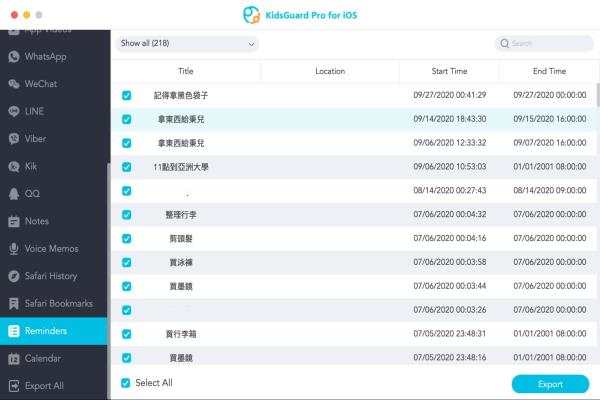Uncheck reminder starting 09/06/2020 12:33:32

pos(127,143)
